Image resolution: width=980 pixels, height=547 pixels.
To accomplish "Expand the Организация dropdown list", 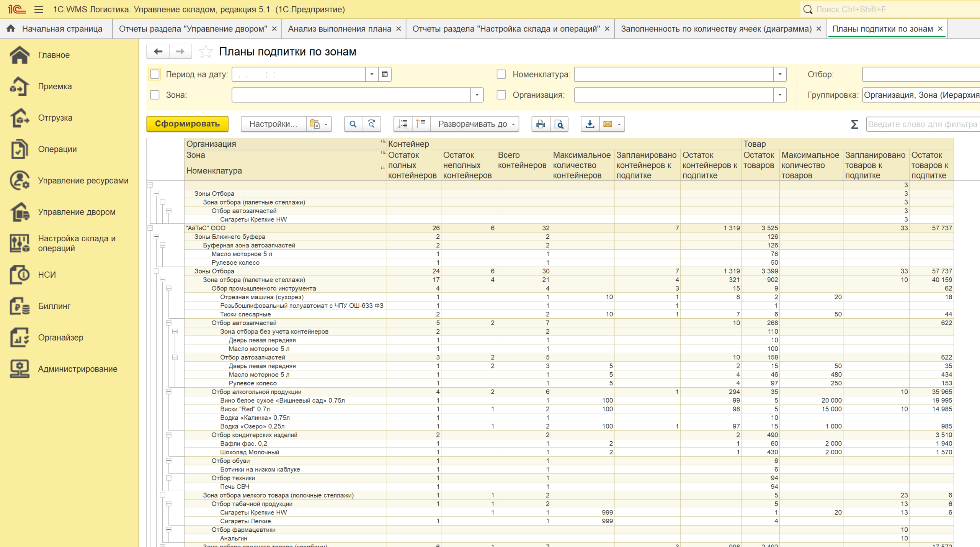I will tap(779, 95).
